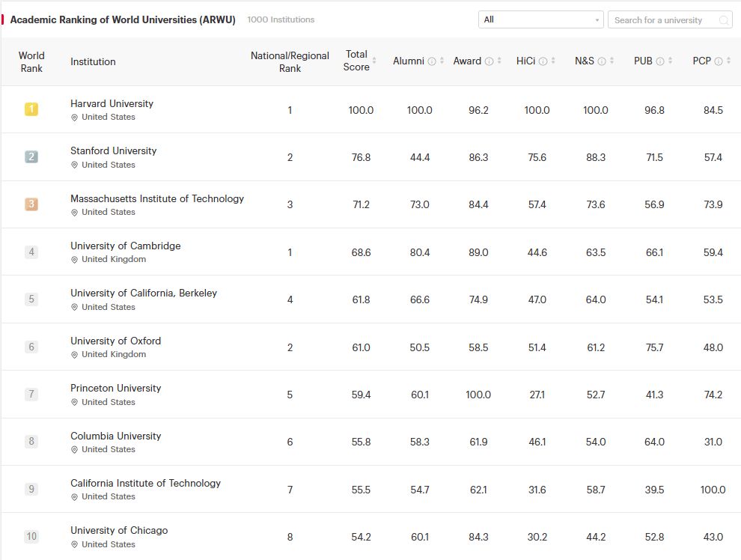The width and height of the screenshot is (741, 560).
Task: Click location pin under Stanford University
Action: (x=74, y=165)
